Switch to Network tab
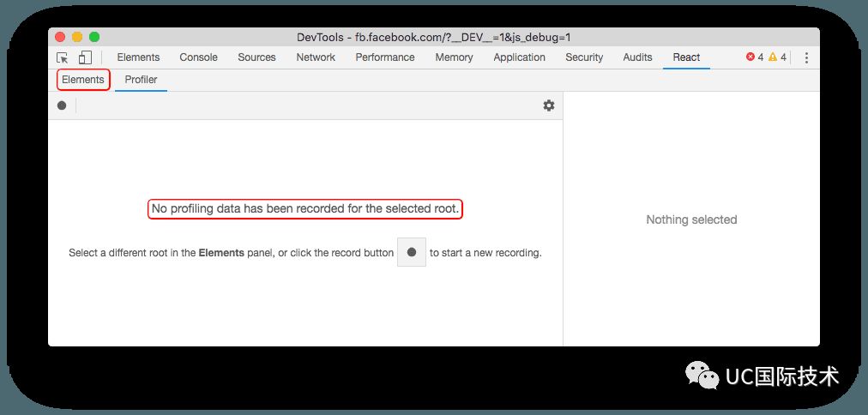 coord(316,57)
